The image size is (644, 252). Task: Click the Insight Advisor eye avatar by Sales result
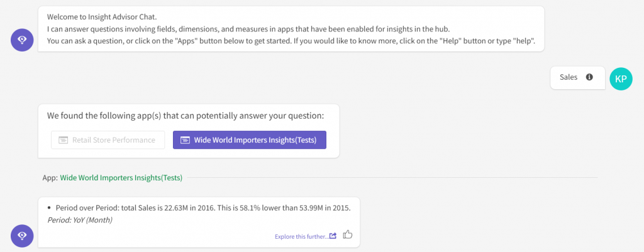pos(22,236)
